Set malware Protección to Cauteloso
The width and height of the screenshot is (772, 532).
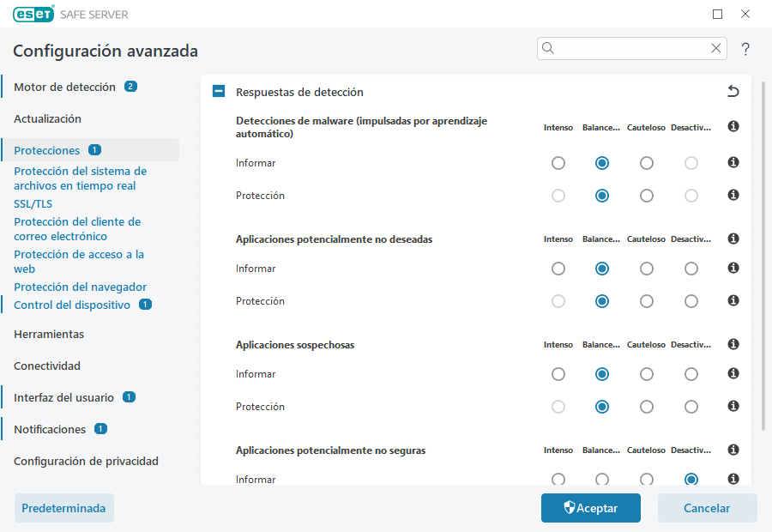(x=647, y=196)
